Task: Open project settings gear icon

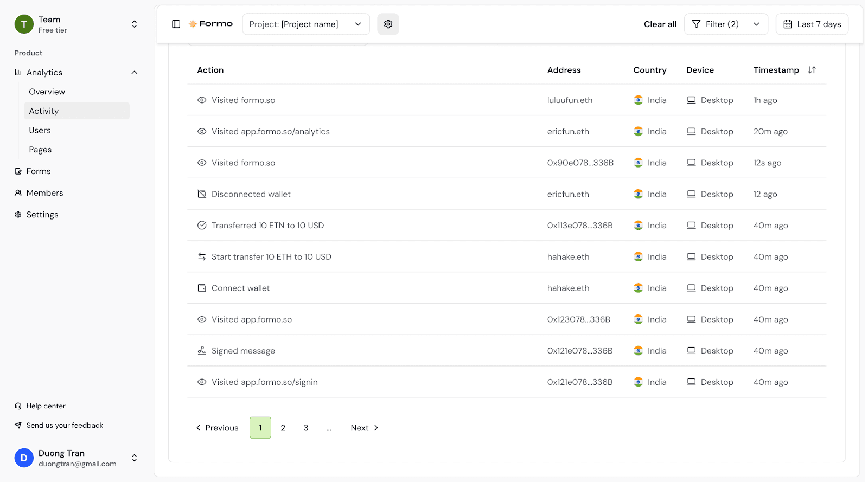Action: click(388, 24)
